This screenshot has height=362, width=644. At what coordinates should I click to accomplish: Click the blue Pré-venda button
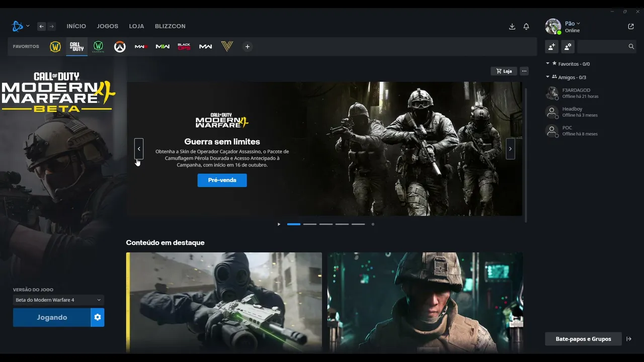(x=222, y=180)
